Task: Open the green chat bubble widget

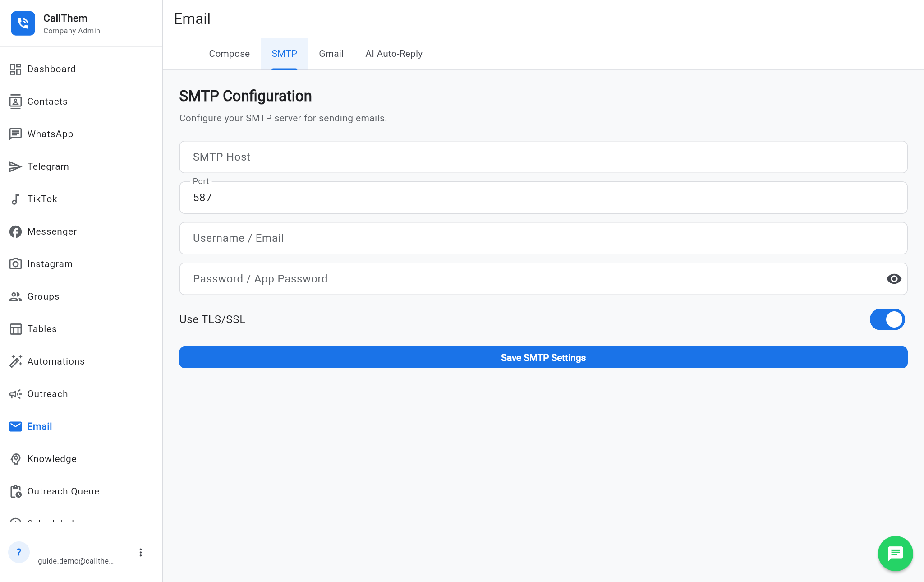Action: point(895,553)
